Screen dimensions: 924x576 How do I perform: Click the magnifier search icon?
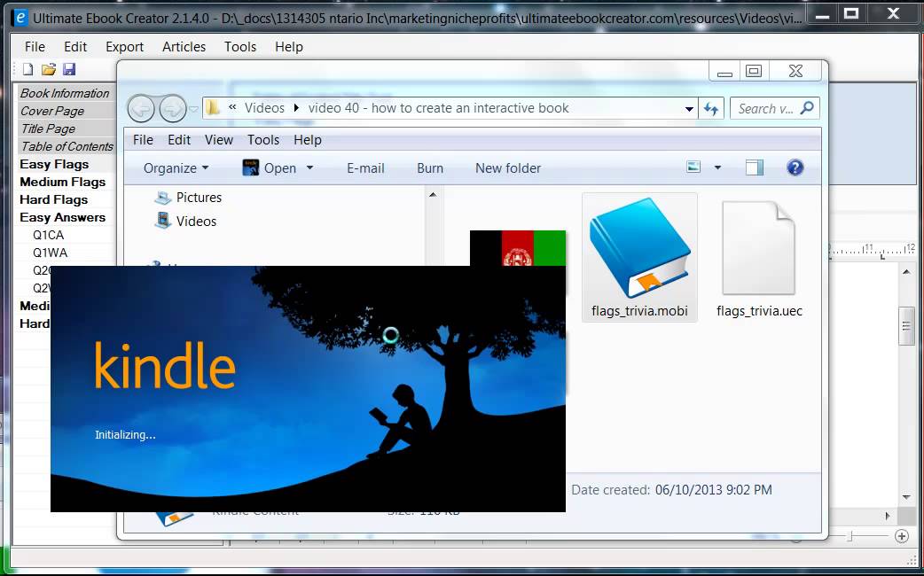[x=807, y=108]
